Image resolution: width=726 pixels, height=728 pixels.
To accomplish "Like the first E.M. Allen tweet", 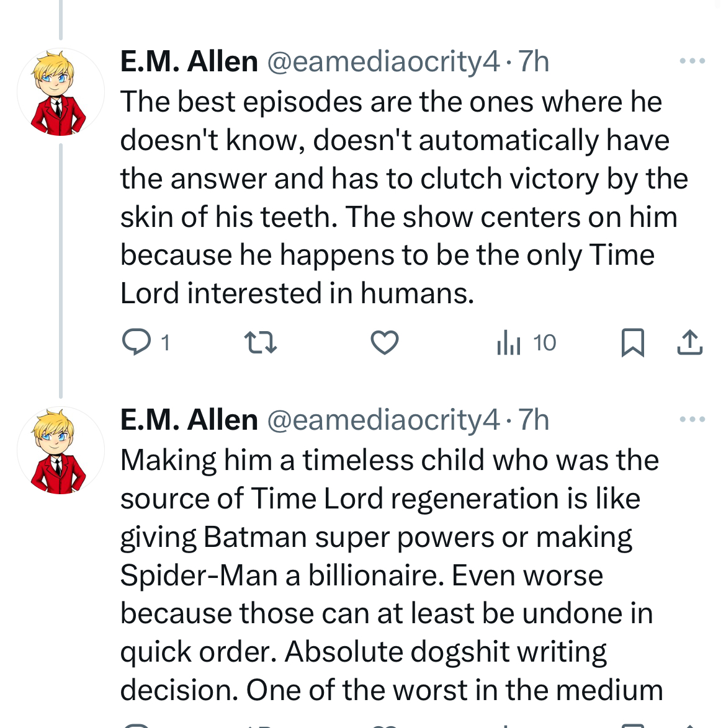I will pyautogui.click(x=385, y=342).
